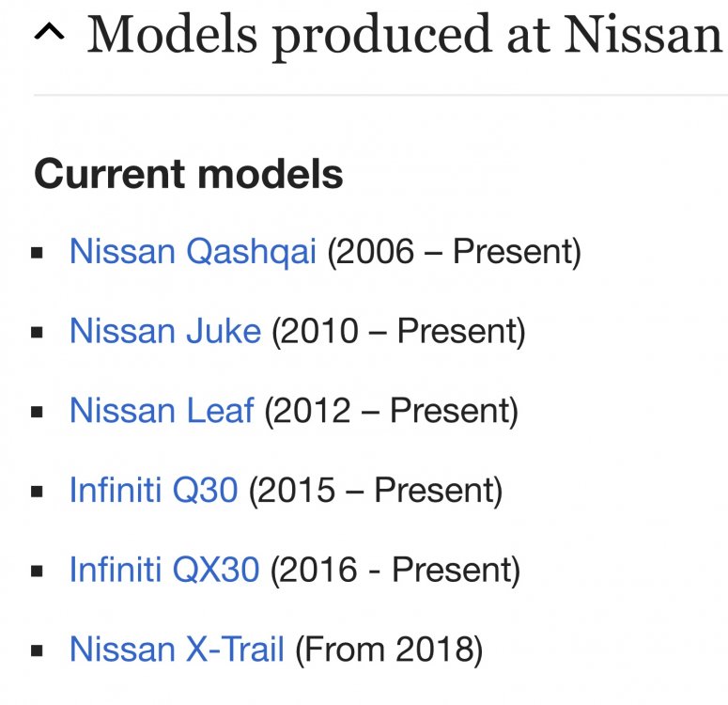
Task: Click the bullet beside Nissan Juke
Action: (37, 332)
